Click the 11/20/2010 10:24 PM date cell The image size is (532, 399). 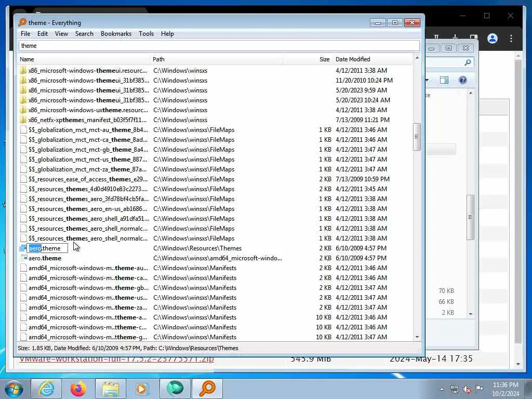(x=364, y=81)
